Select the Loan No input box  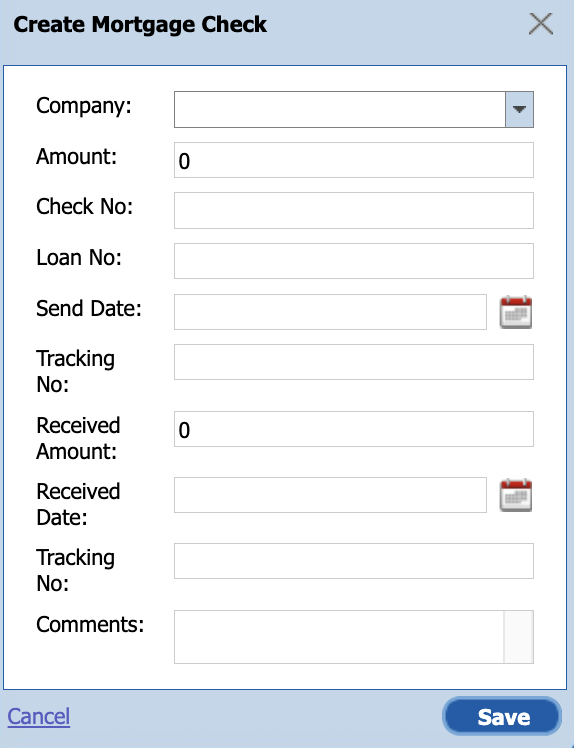[x=354, y=261]
